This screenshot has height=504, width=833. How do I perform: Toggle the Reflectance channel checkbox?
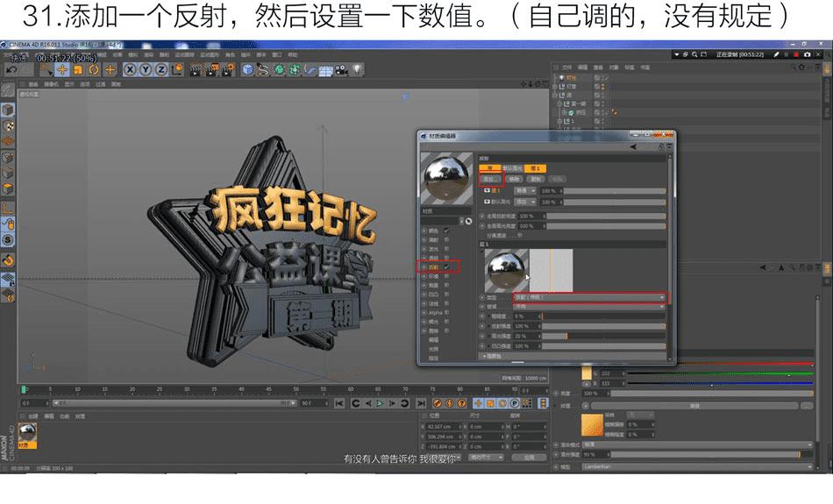point(447,266)
